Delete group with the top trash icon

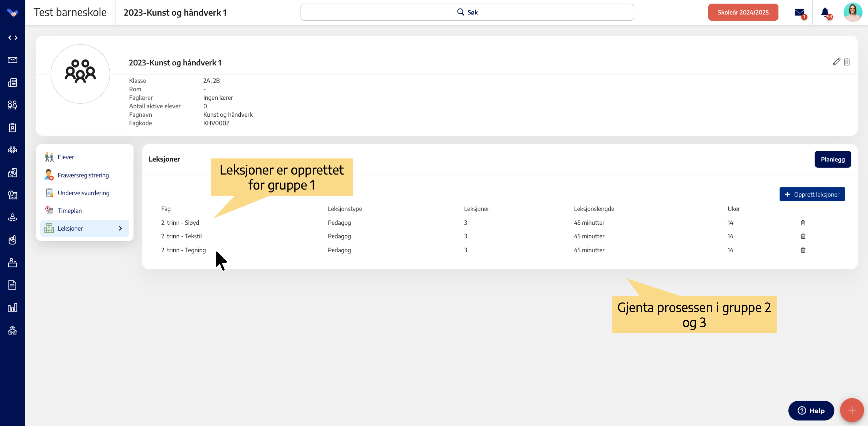[x=847, y=62]
